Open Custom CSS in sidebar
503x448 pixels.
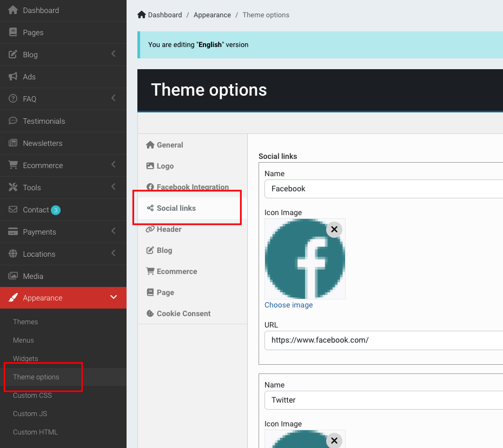(x=32, y=395)
